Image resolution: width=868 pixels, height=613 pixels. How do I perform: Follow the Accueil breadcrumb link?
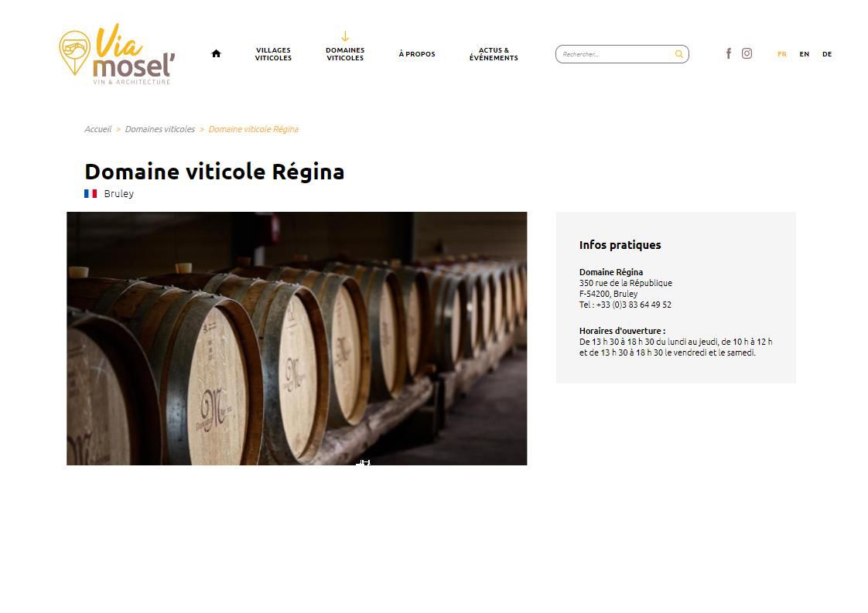pyautogui.click(x=98, y=129)
